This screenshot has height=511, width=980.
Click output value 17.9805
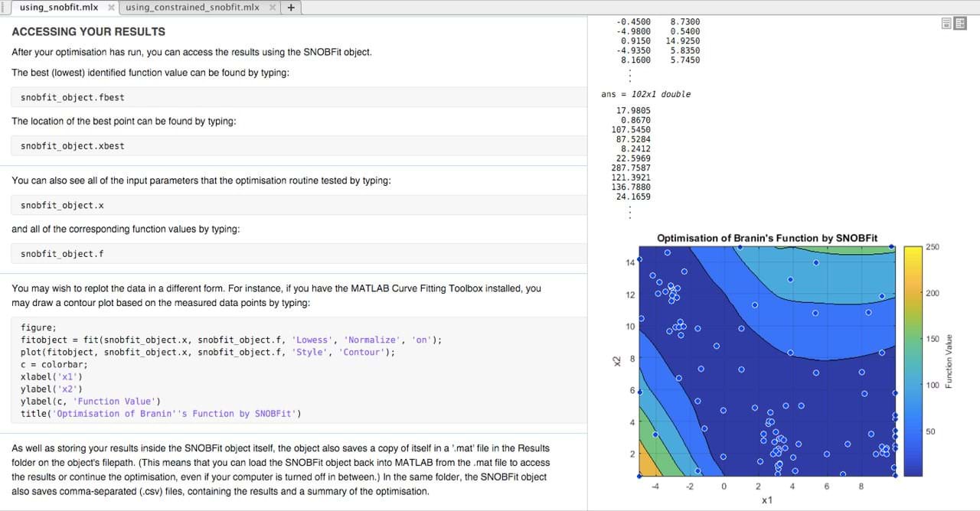click(x=633, y=111)
